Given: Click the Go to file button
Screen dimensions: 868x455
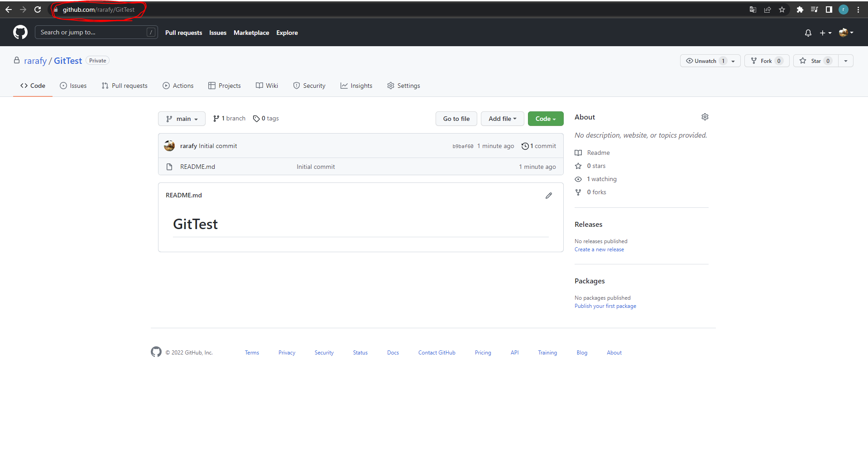Looking at the screenshot, I should tap(456, 119).
